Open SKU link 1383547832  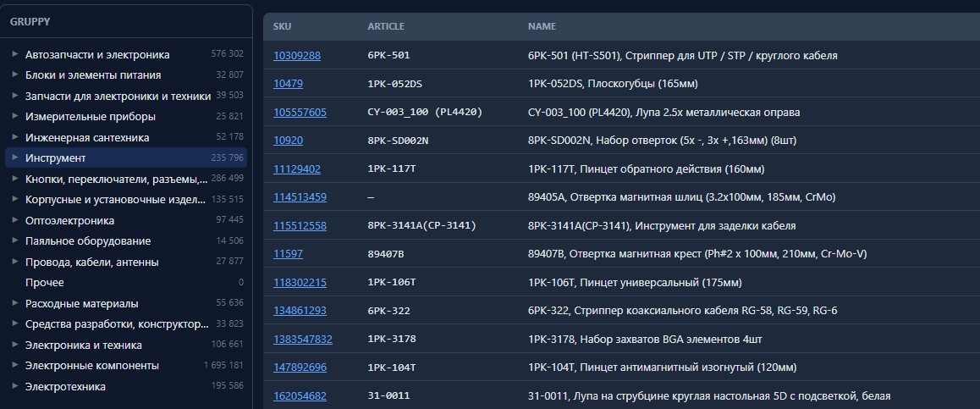pyautogui.click(x=303, y=340)
